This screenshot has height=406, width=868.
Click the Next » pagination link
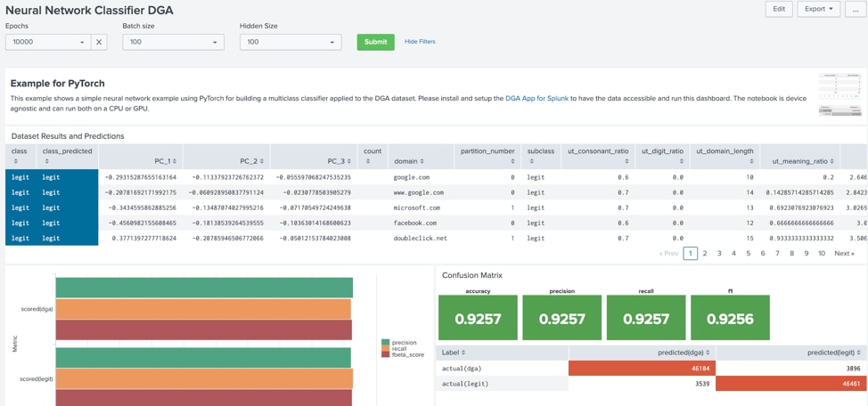click(x=844, y=254)
